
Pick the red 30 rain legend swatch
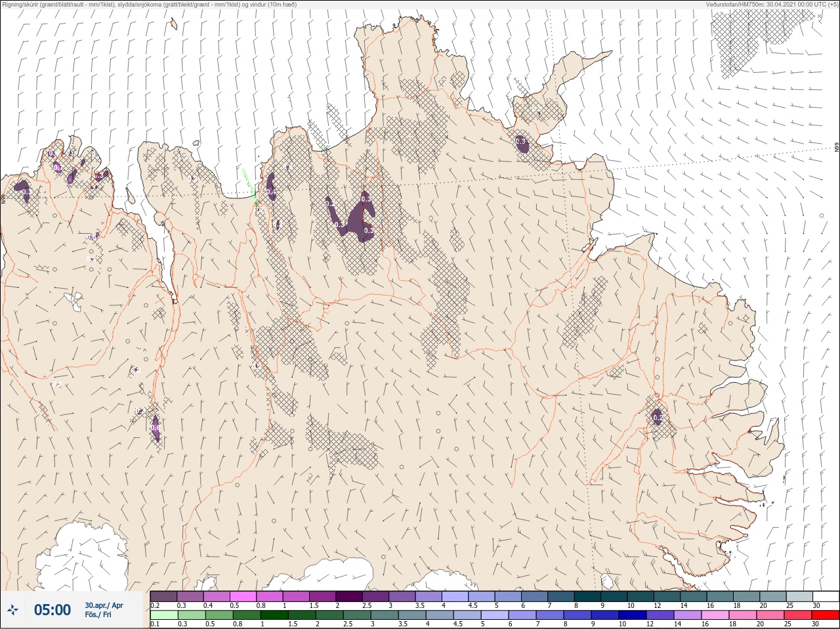pos(826,615)
